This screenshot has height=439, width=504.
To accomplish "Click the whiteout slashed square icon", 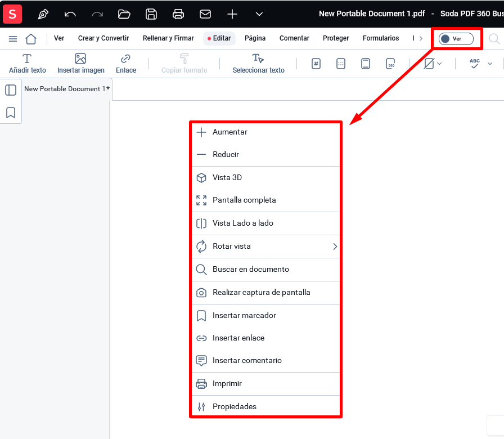I will click(x=429, y=64).
